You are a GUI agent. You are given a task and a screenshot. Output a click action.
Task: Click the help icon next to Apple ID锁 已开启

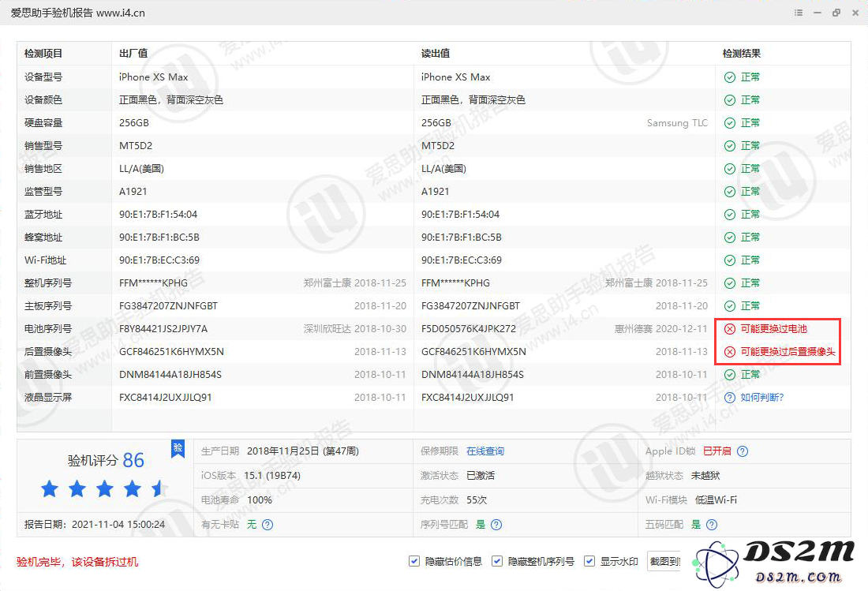coord(743,451)
